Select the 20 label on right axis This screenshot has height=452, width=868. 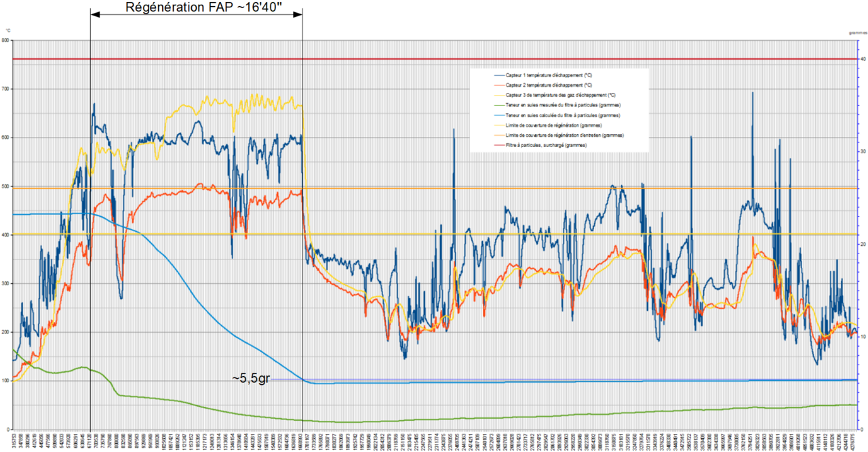tap(863, 244)
